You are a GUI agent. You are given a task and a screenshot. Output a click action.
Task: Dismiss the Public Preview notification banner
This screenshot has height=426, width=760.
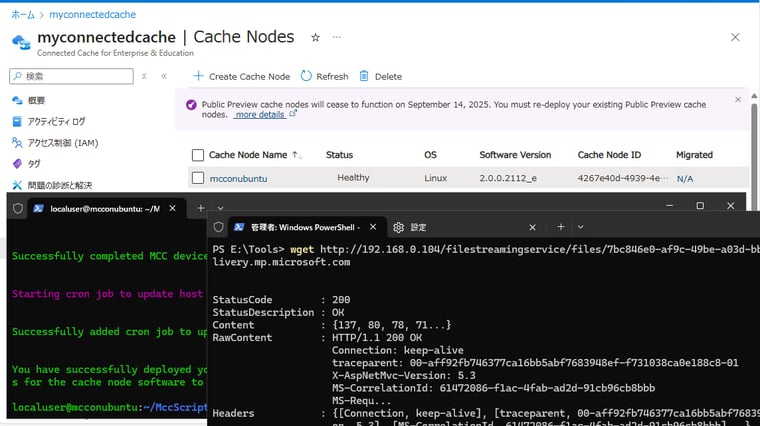tap(738, 99)
